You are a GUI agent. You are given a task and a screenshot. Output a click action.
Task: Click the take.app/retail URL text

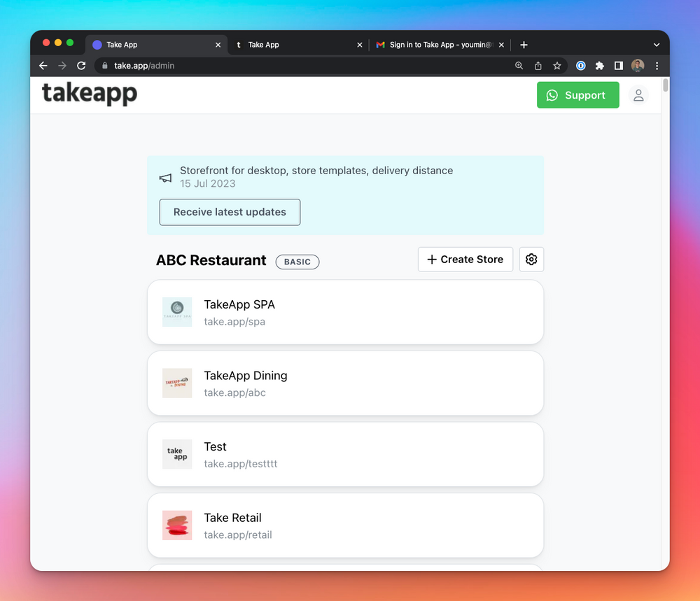[238, 535]
